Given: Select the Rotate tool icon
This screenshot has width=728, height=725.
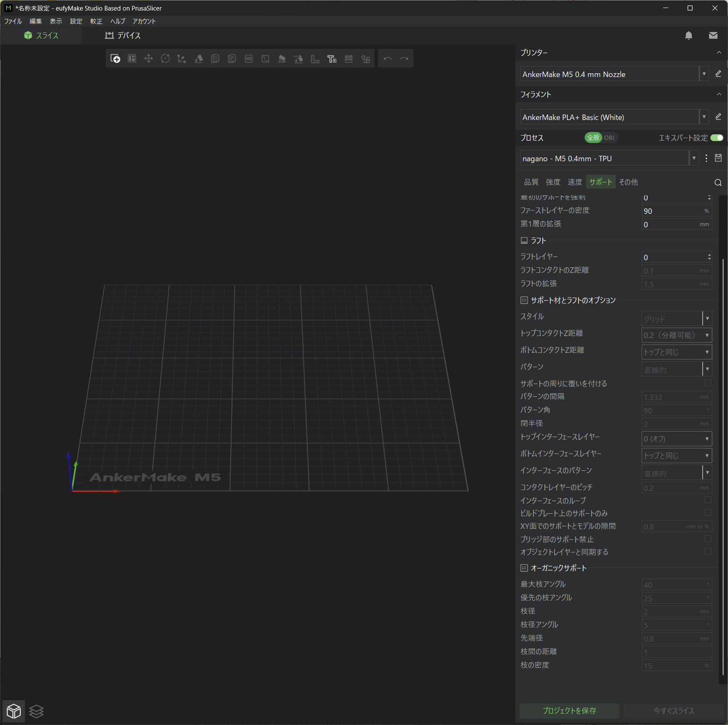Looking at the screenshot, I should click(165, 59).
